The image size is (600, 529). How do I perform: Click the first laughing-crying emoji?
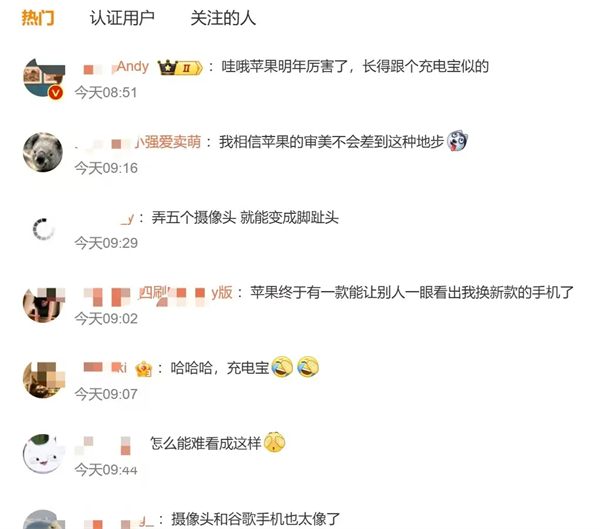282,367
